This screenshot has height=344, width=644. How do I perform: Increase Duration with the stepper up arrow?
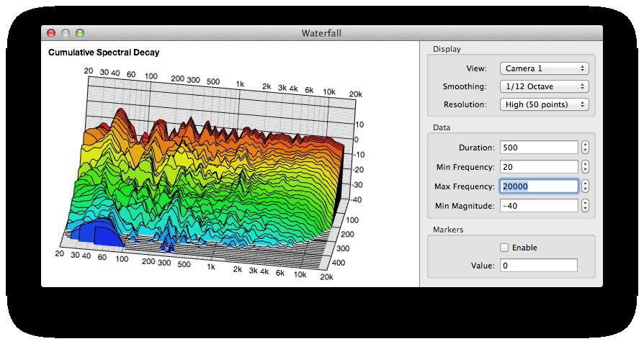tap(585, 145)
